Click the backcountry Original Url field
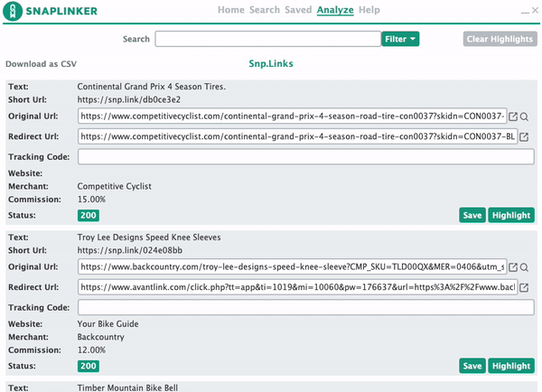 293,266
